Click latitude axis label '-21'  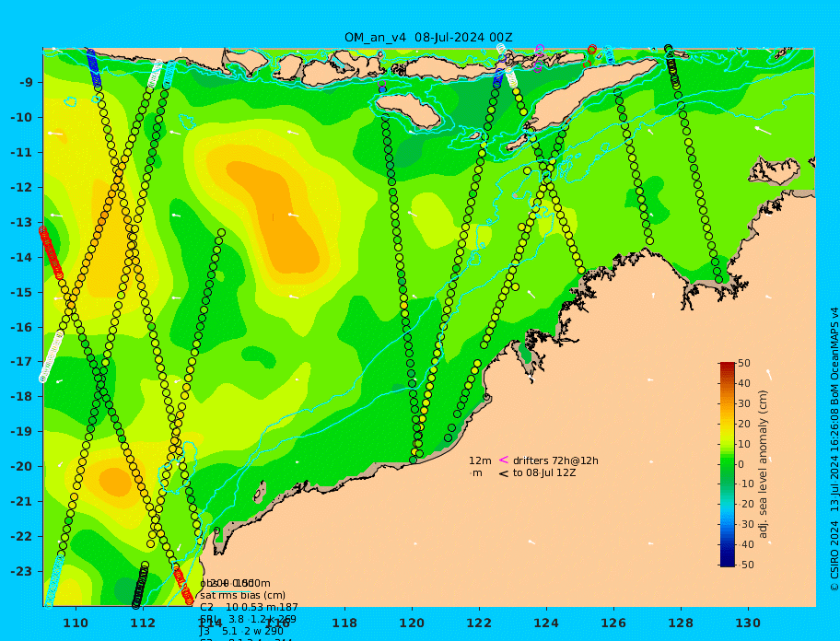pos(21,502)
